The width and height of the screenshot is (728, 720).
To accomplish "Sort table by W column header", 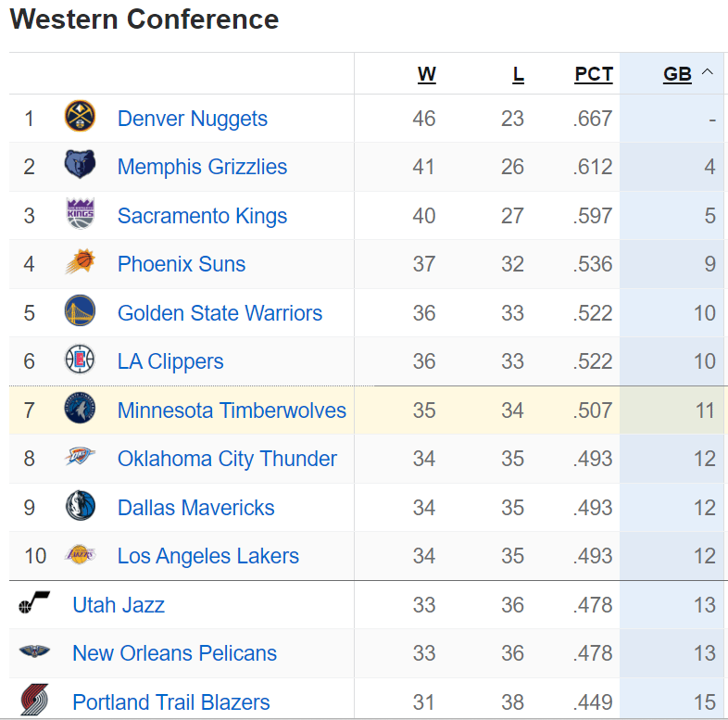I will (426, 74).
